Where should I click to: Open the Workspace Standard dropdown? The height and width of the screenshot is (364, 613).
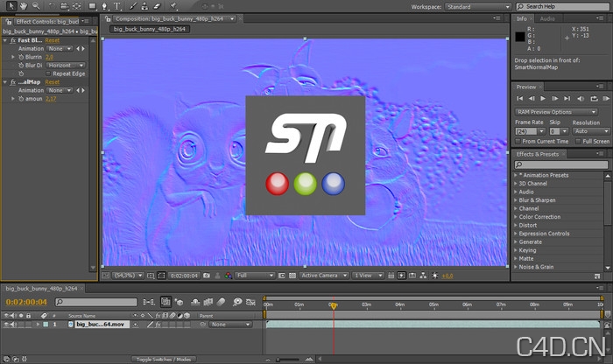(478, 7)
